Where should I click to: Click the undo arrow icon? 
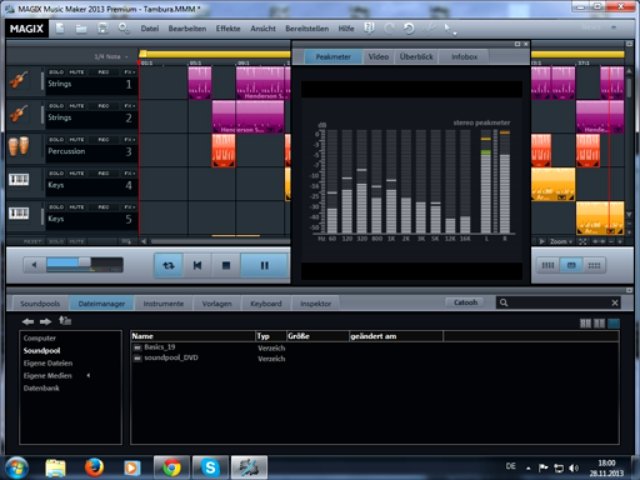tap(409, 28)
